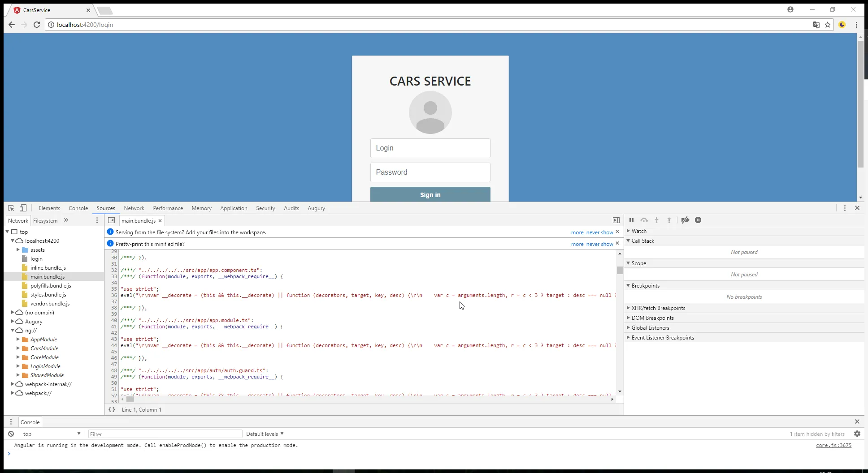Click the inspect element picker icon
Viewport: 868px width, 473px height.
11,208
